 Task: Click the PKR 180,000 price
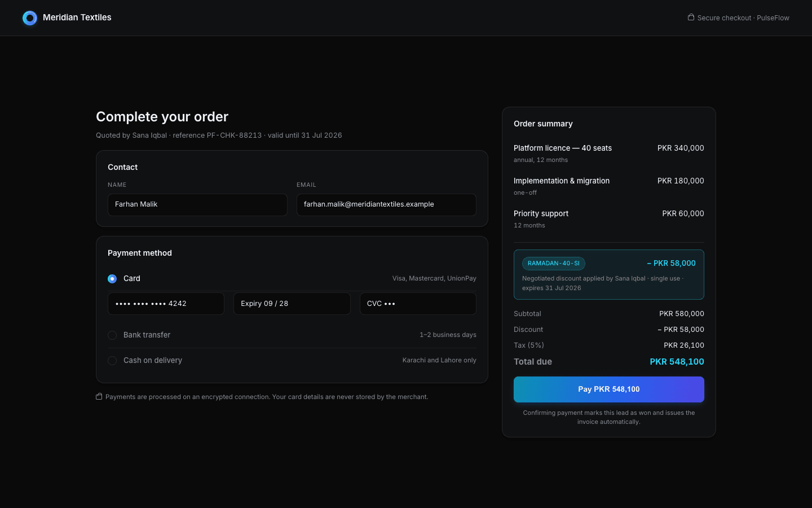(681, 181)
